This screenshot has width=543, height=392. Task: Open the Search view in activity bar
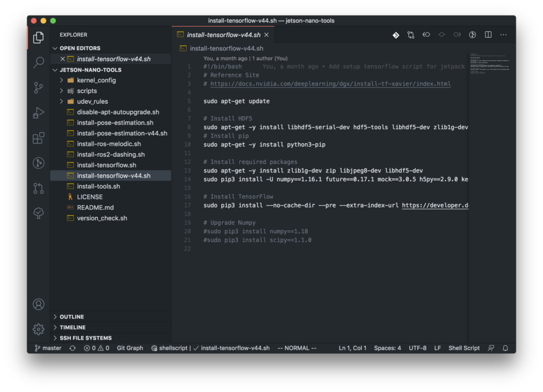pyautogui.click(x=38, y=63)
